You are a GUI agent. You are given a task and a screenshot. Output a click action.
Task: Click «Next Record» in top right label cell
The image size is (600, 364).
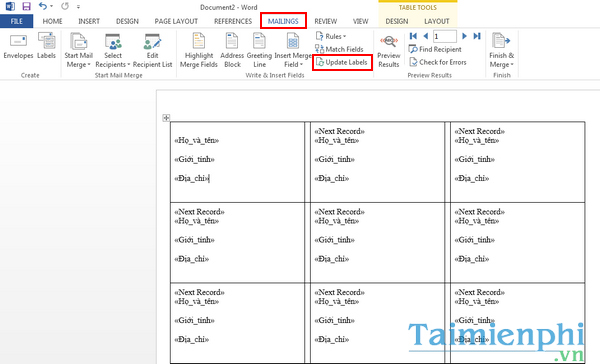click(x=479, y=131)
